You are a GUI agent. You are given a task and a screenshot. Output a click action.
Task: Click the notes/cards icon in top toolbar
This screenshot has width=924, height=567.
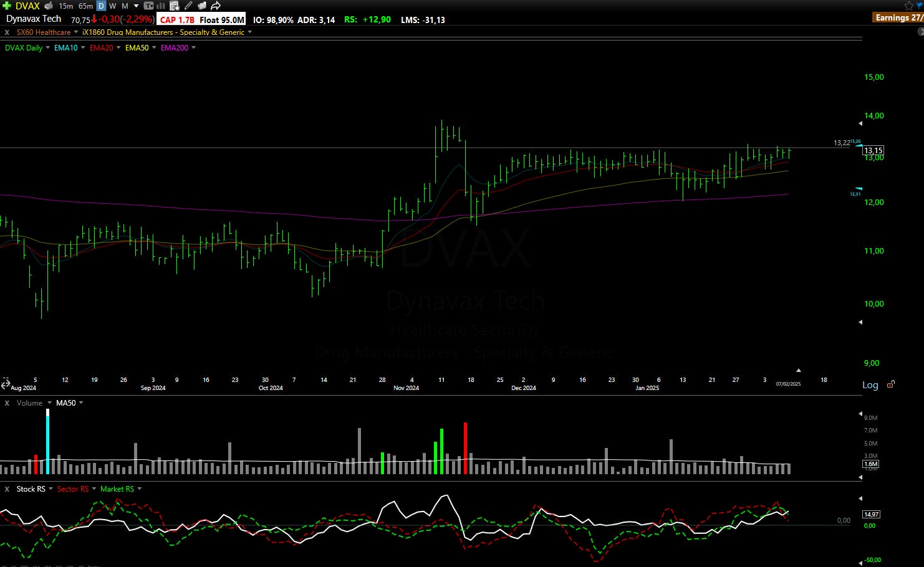(202, 6)
